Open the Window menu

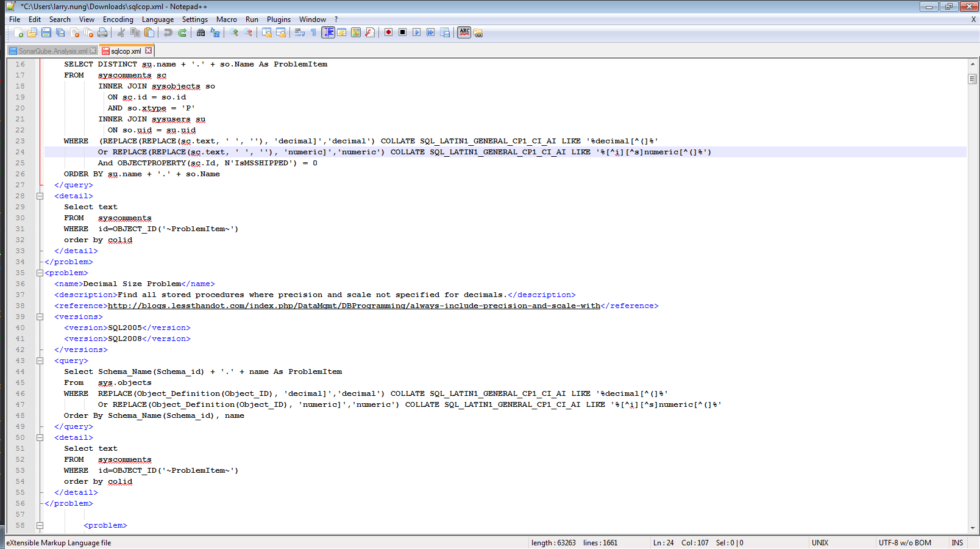coord(313,20)
